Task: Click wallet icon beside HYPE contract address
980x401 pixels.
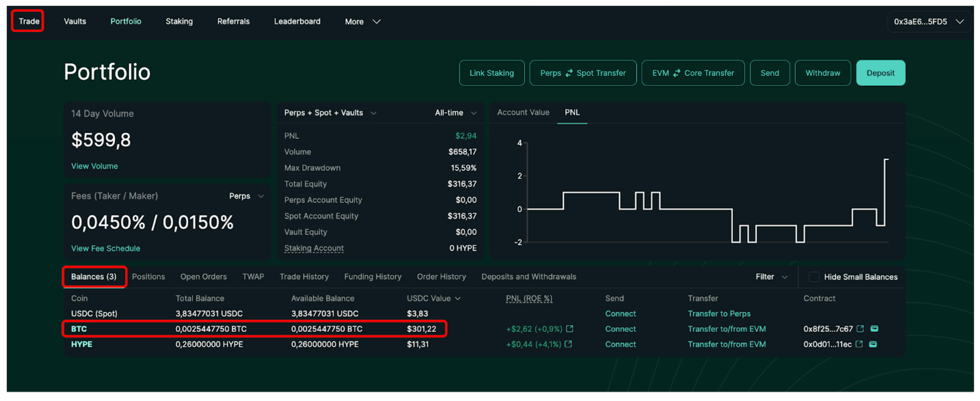Action: pos(873,344)
